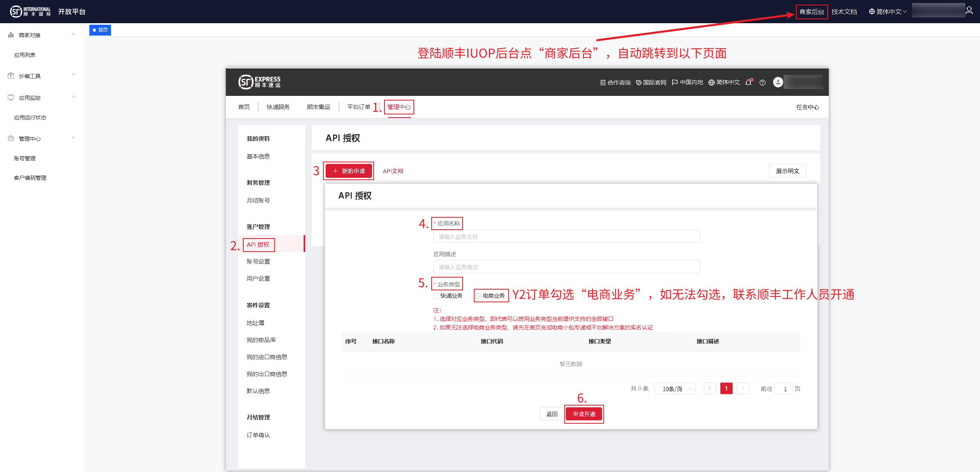The width and height of the screenshot is (980, 472).
Task: Switch to the 管理中心 nav tab
Action: click(x=399, y=107)
